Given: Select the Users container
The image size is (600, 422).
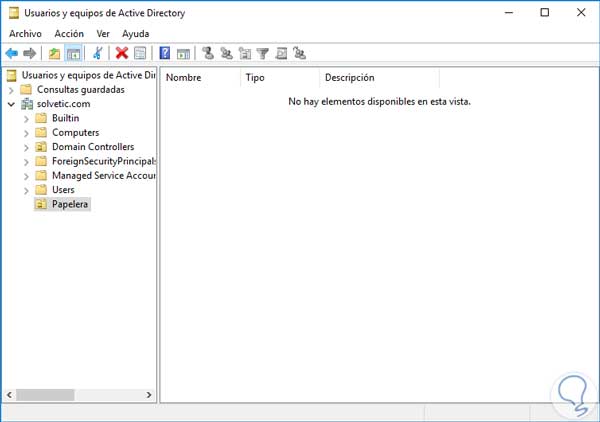Looking at the screenshot, I should (63, 190).
